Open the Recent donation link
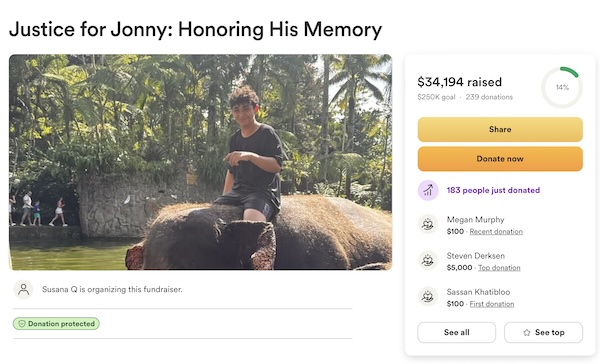600x364 pixels. pyautogui.click(x=496, y=232)
